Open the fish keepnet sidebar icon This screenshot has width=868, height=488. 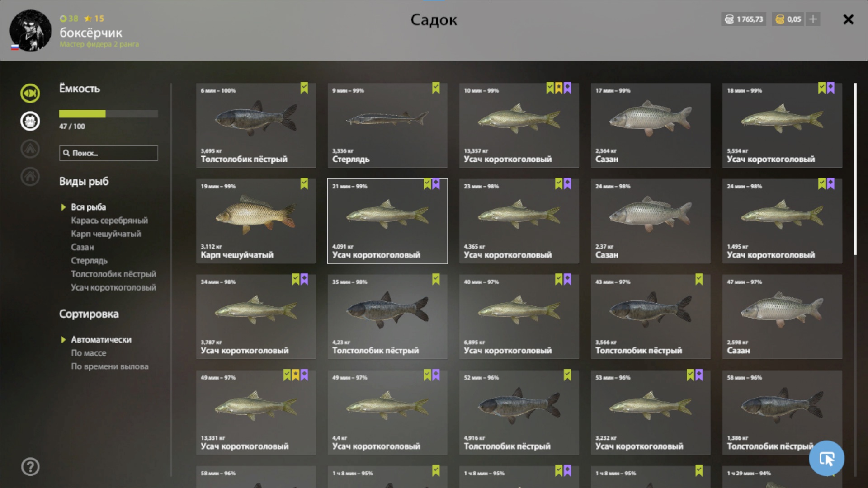click(x=30, y=93)
